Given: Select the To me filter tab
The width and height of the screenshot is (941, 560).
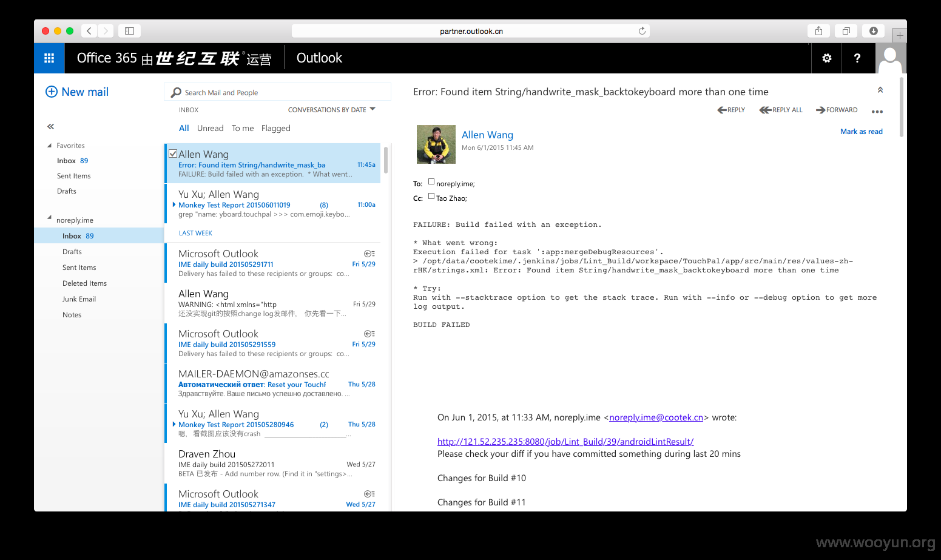Looking at the screenshot, I should [x=243, y=128].
